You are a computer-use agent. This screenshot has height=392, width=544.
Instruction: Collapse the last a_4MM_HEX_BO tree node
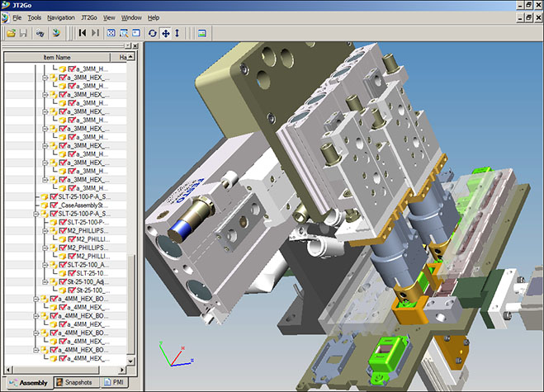35,350
